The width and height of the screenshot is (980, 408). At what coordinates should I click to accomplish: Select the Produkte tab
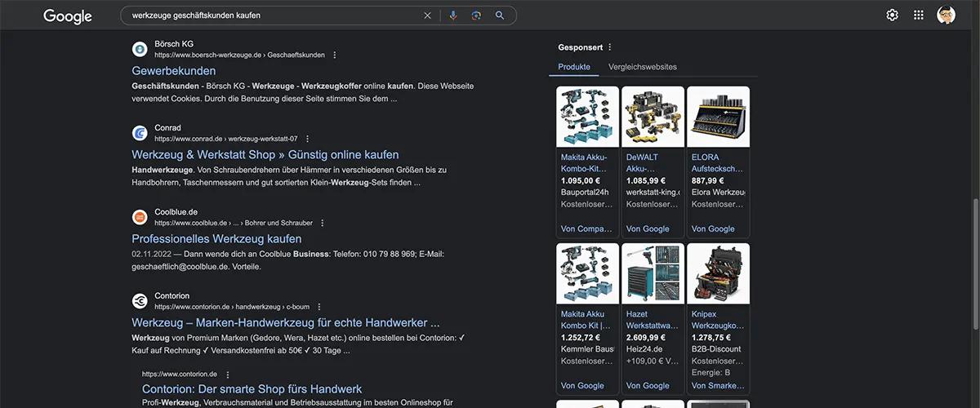[574, 67]
